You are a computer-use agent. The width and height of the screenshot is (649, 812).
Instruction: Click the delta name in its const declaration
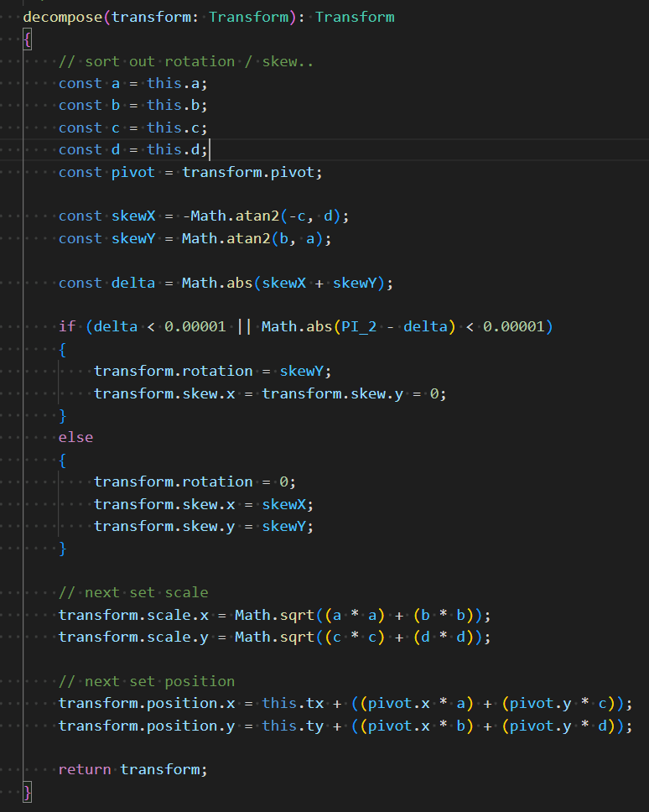(x=133, y=283)
